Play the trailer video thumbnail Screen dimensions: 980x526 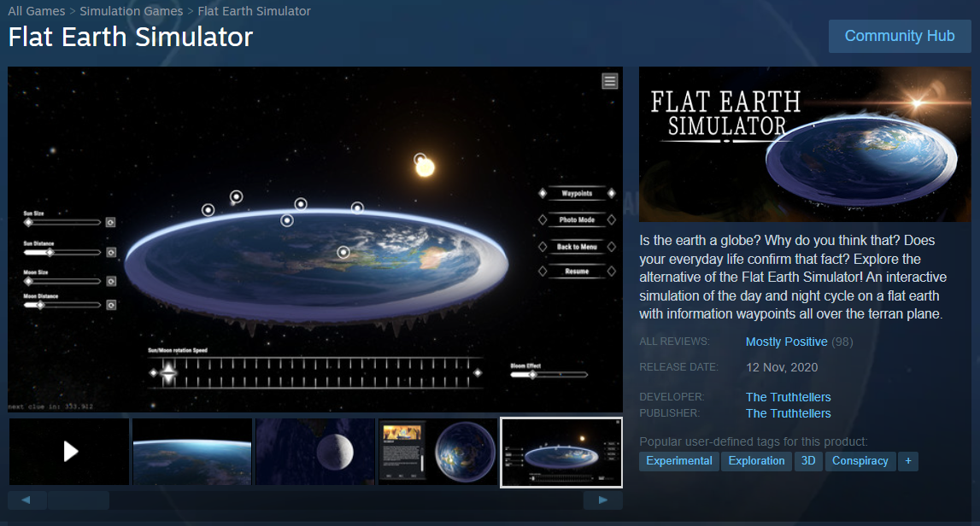point(69,452)
